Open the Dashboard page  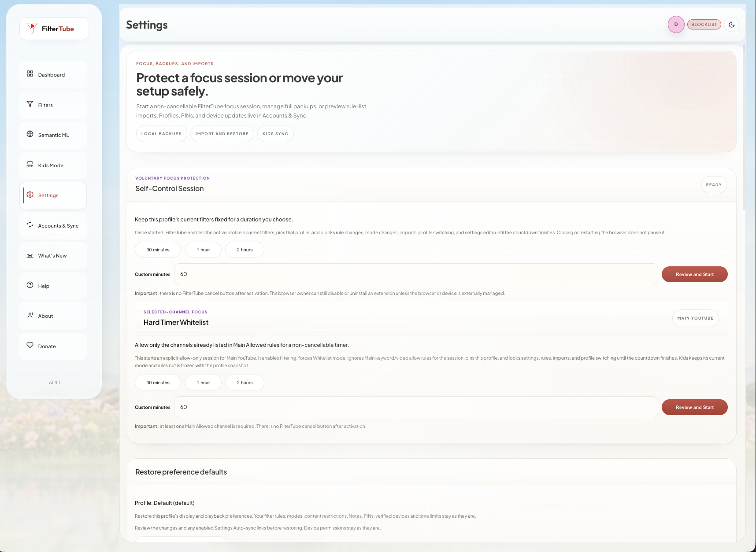click(x=53, y=75)
